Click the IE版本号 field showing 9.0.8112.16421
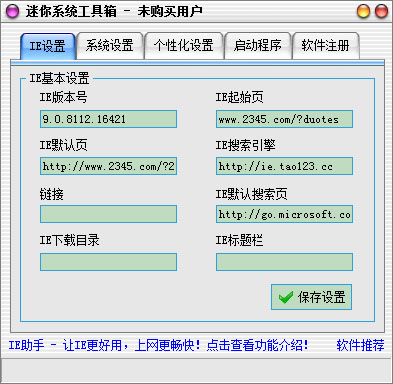This screenshot has height=384, width=393. tap(108, 119)
